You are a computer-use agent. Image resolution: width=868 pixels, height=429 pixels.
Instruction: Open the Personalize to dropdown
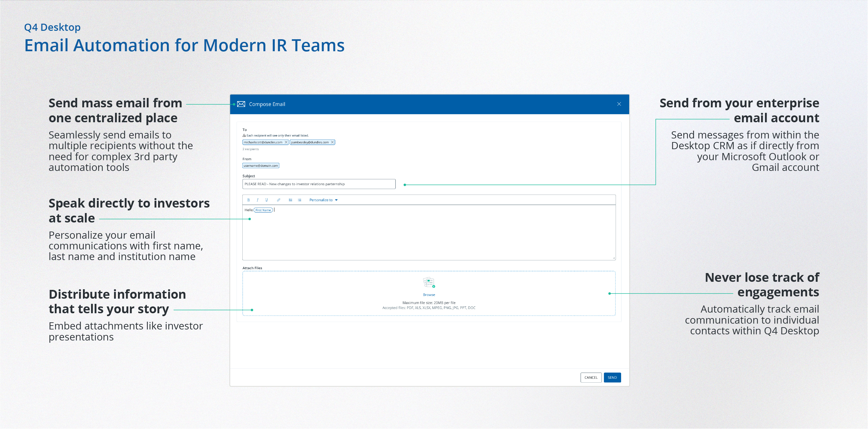tap(323, 200)
